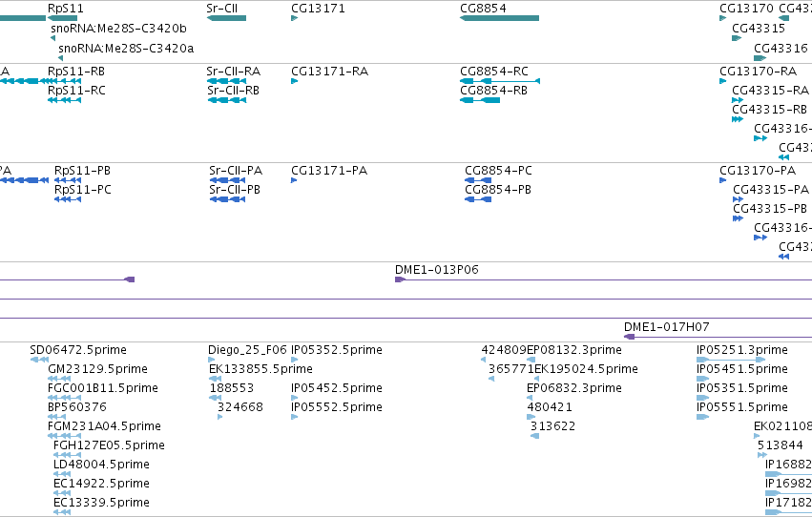Image resolution: width=812 pixels, height=517 pixels.
Task: Select EST EK195024.5prime
Action: click(x=586, y=369)
